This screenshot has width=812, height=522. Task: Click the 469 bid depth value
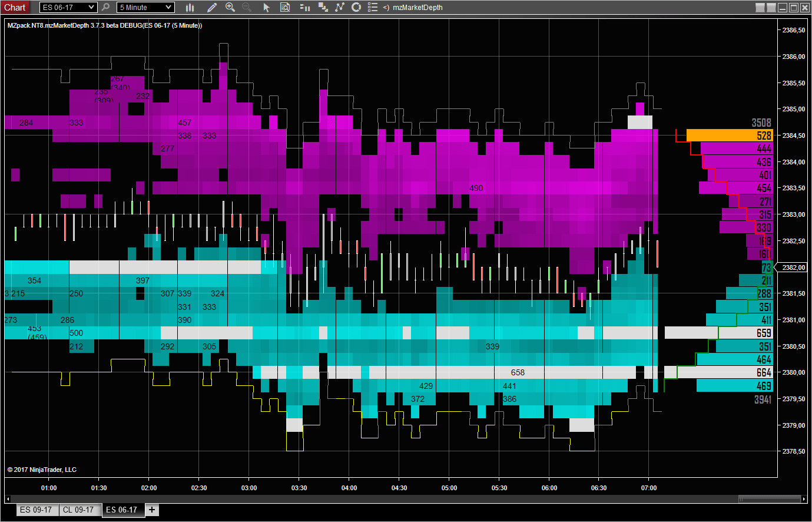click(x=764, y=386)
